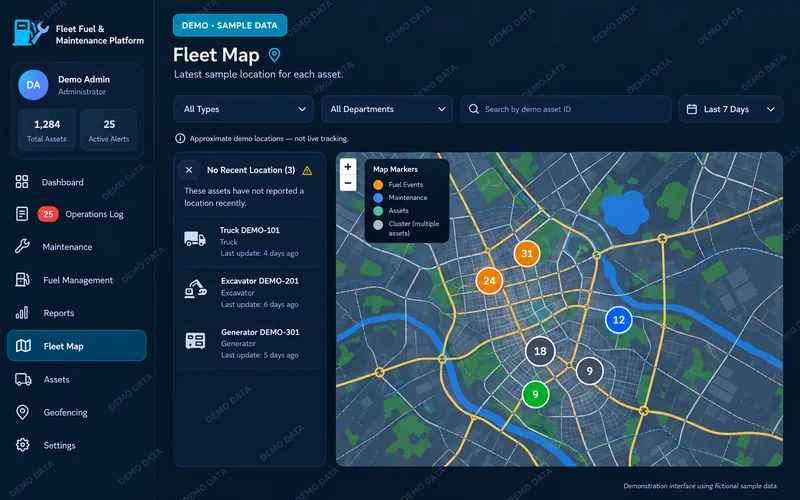Click the excavator icon for Excavator DEMO-201
800x500 pixels.
pyautogui.click(x=195, y=289)
